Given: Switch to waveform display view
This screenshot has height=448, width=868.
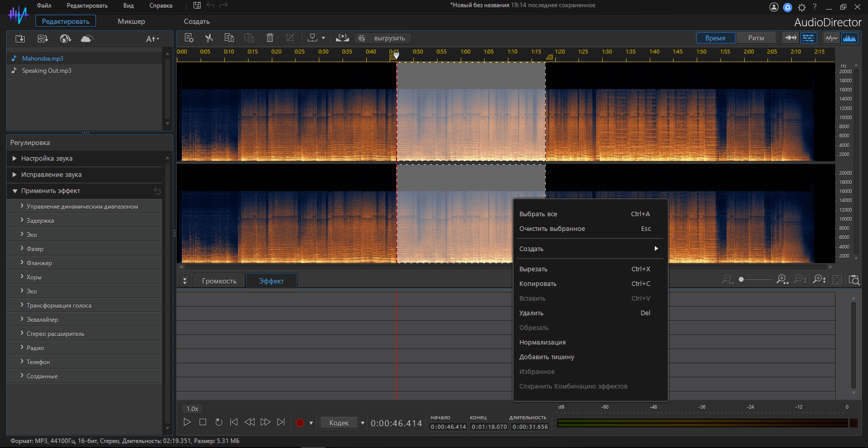Looking at the screenshot, I should click(831, 38).
